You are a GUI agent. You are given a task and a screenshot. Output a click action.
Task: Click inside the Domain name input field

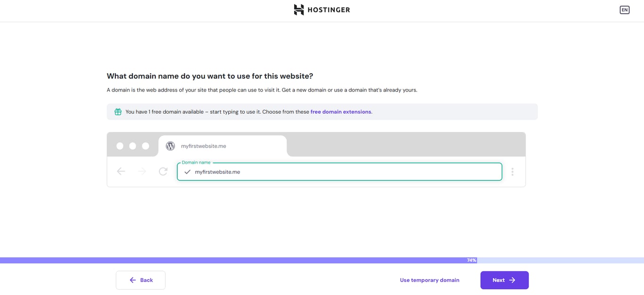coord(330,172)
